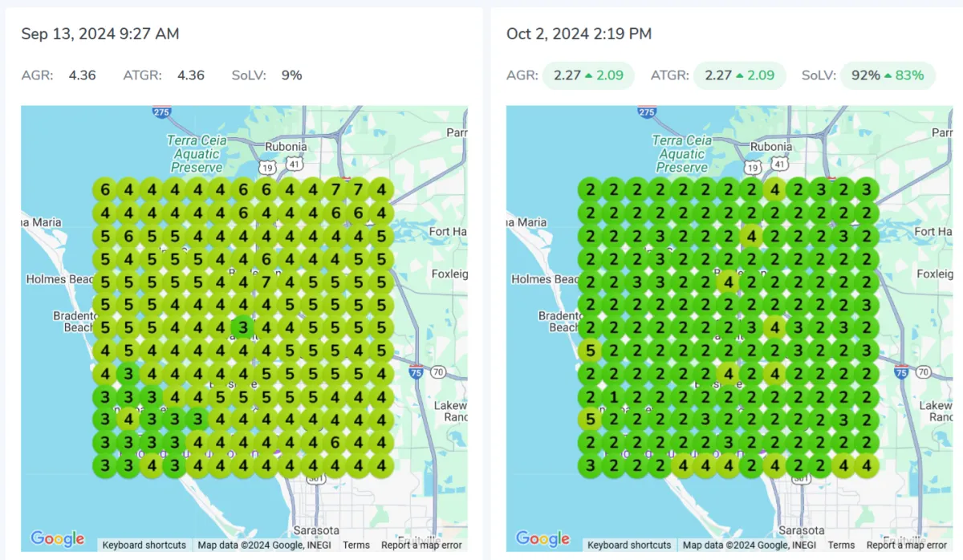This screenshot has width=963, height=560.
Task: Click Report a map error on right map
Action: 907,545
